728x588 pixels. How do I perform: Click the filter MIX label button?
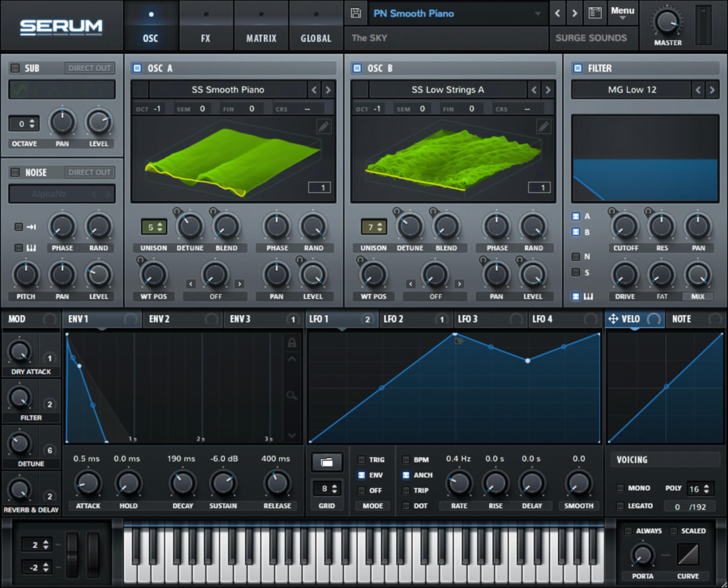coord(698,297)
